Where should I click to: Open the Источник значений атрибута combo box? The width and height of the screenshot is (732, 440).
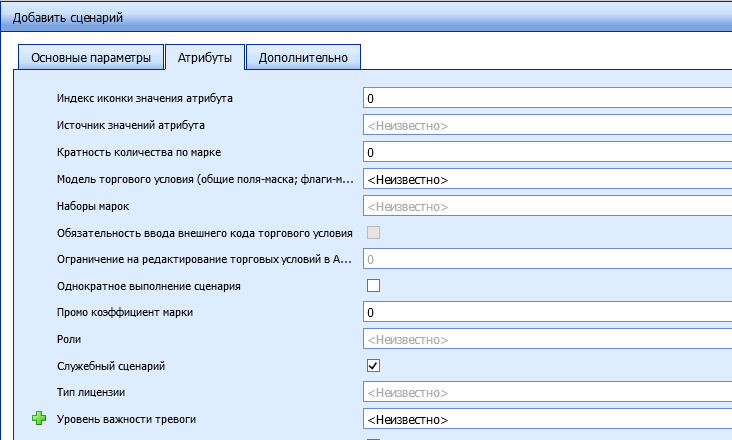[x=546, y=126]
